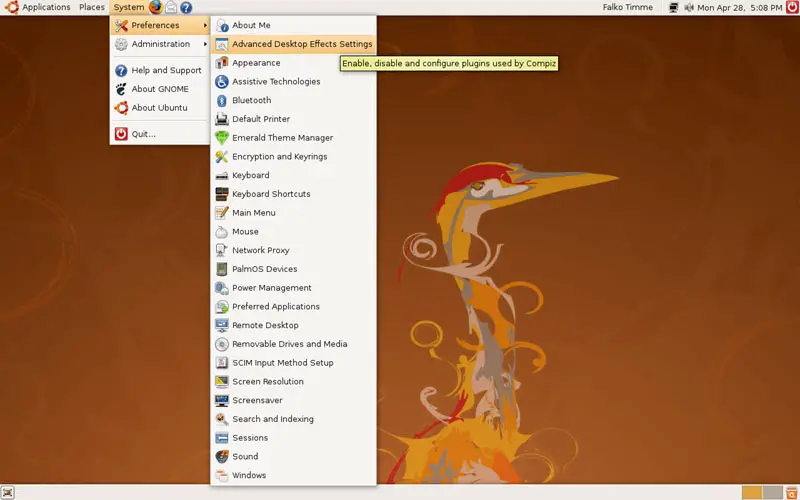The height and width of the screenshot is (500, 800).
Task: Click the Search and Indexing magnifier icon
Action: [x=221, y=419]
